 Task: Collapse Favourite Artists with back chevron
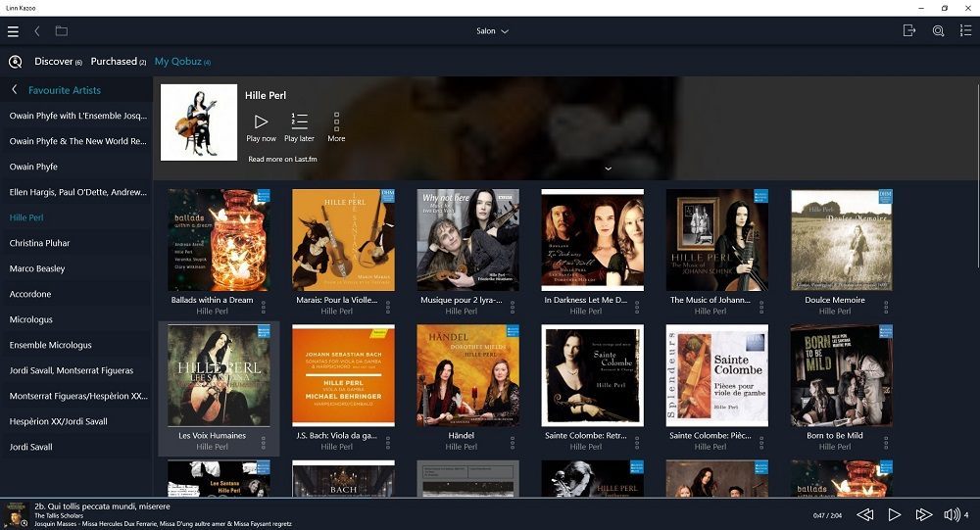(15, 89)
